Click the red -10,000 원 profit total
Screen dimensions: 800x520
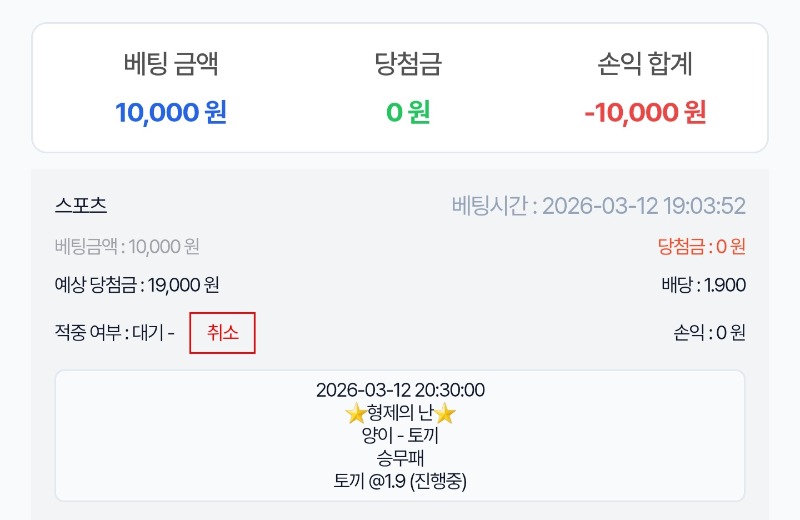[x=645, y=112]
